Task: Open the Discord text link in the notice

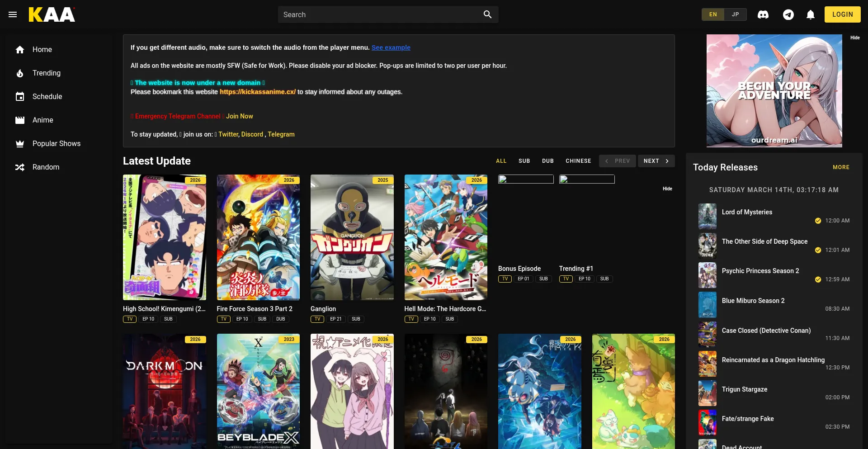Action: pyautogui.click(x=252, y=134)
